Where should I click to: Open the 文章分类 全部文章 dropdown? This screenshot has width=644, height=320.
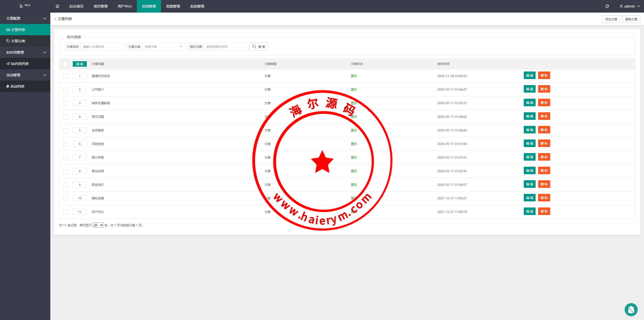pyautogui.click(x=164, y=47)
